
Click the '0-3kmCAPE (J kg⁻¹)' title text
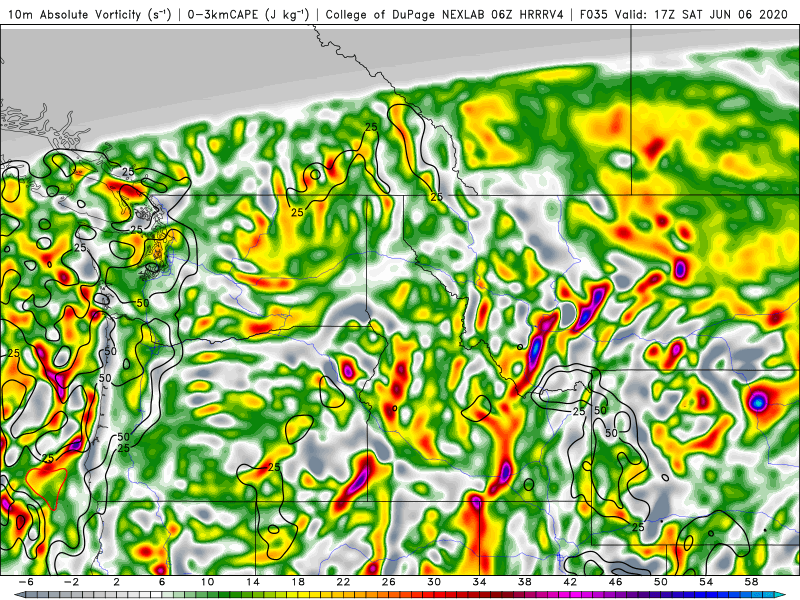[248, 14]
